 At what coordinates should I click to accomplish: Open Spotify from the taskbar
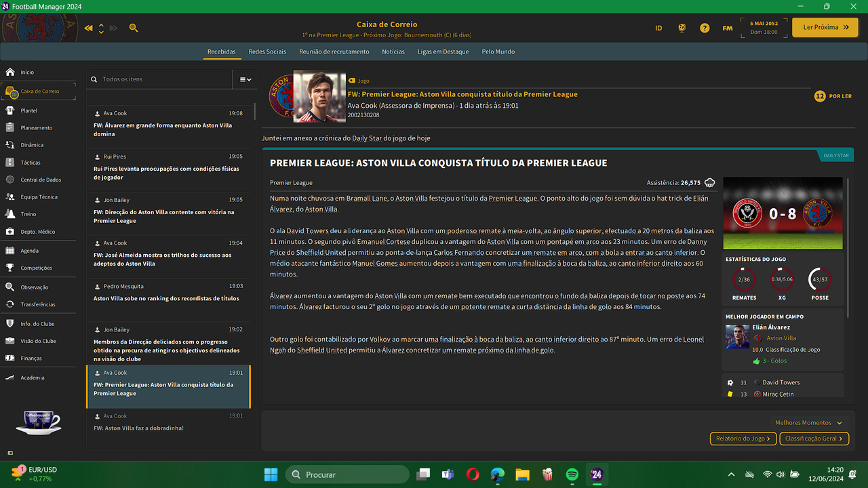point(572,474)
